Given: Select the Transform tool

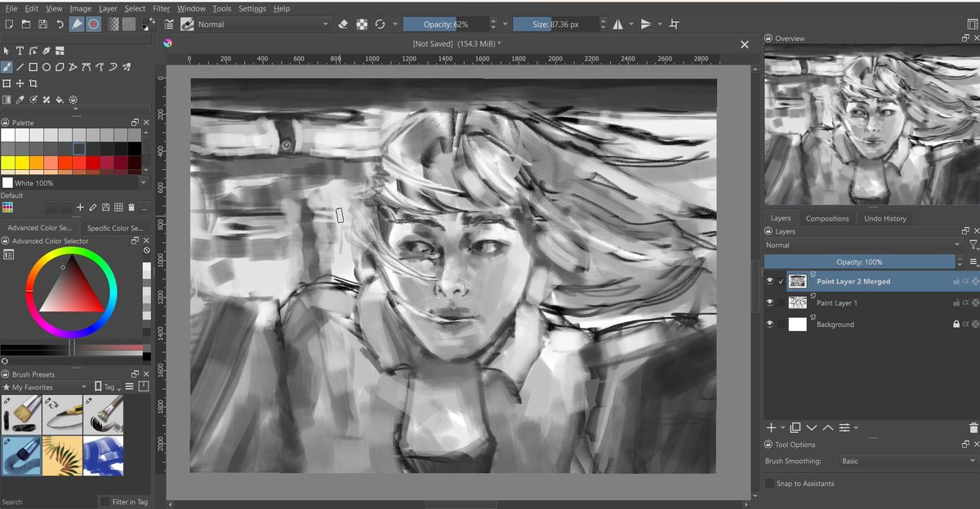Looking at the screenshot, I should point(7,83).
